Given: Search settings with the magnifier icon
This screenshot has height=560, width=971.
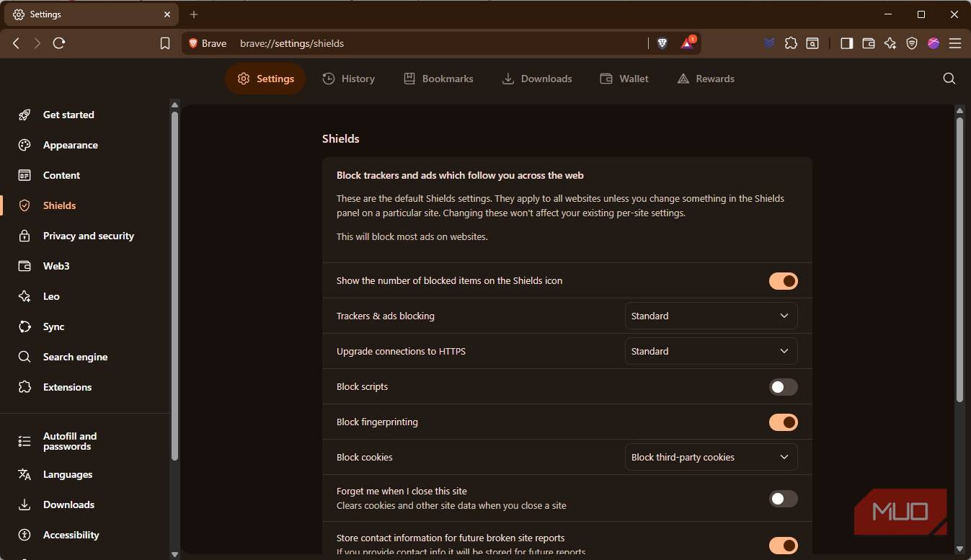Looking at the screenshot, I should pos(949,79).
